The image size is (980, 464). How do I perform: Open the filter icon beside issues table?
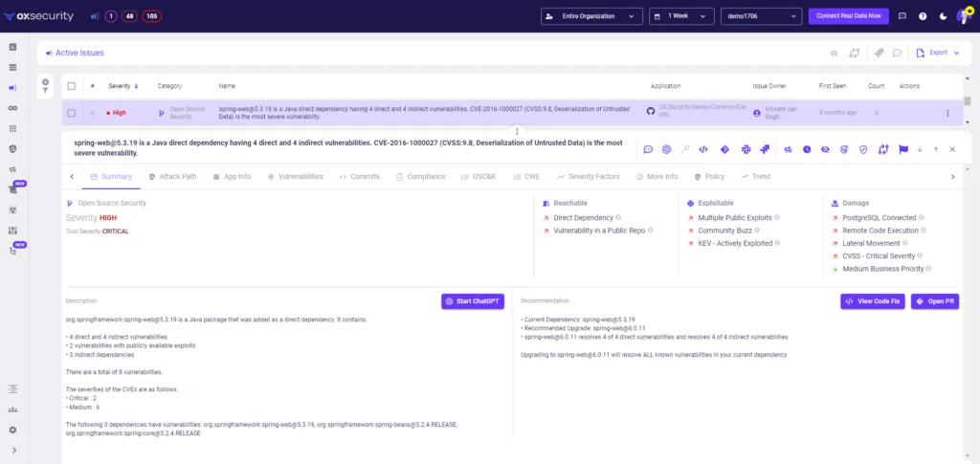point(45,91)
